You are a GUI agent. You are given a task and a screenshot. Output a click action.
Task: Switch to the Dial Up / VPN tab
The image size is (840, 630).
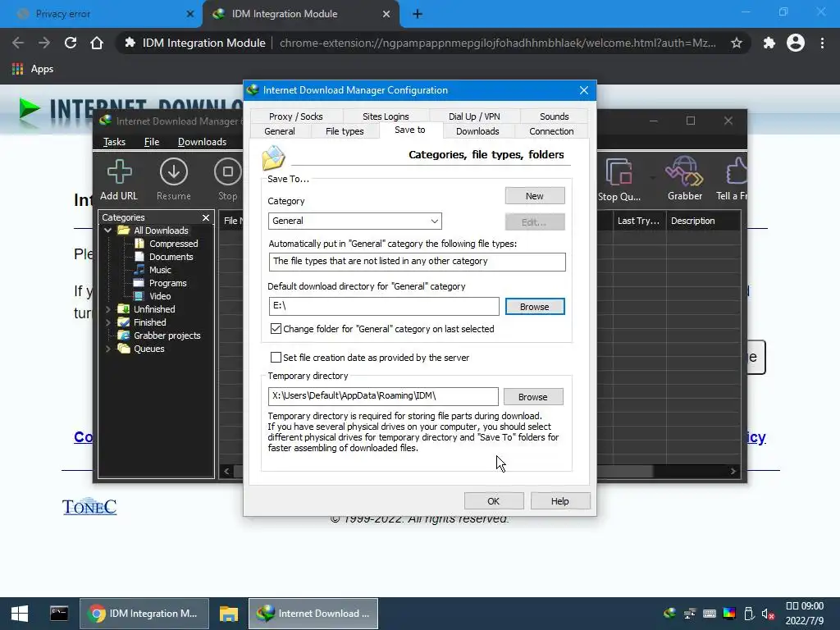474,116
